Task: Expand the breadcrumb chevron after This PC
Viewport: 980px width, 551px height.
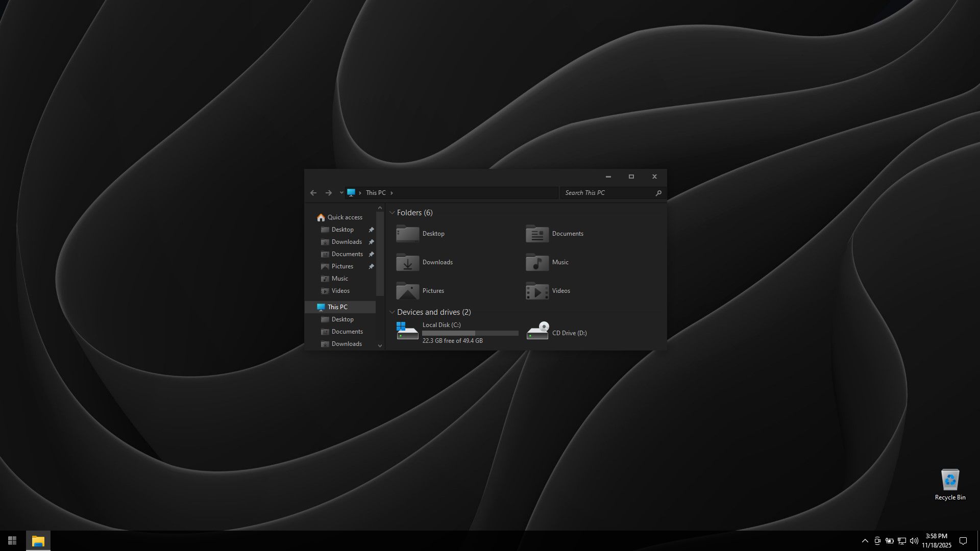Action: tap(391, 193)
